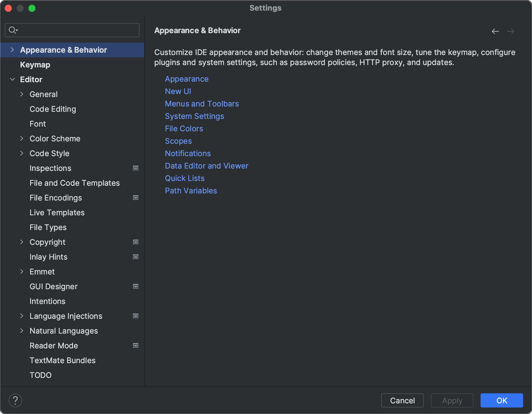Follow the Data Editor and Viewer link
Viewport: 532px width, 414px height.
[x=206, y=166]
